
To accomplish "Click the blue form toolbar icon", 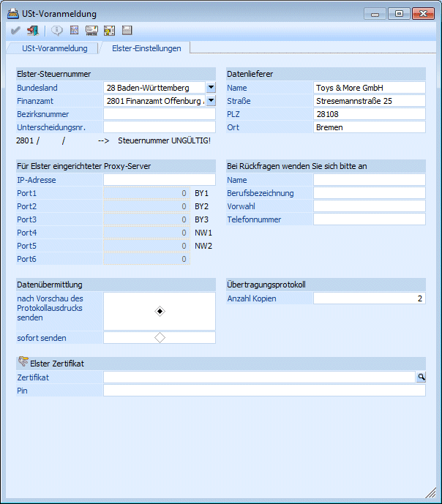I will 74,31.
